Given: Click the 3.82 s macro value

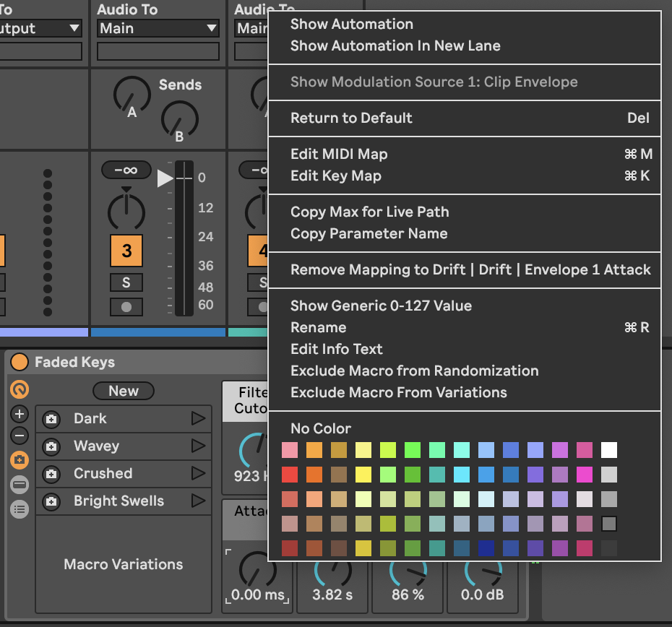Looking at the screenshot, I should (332, 595).
